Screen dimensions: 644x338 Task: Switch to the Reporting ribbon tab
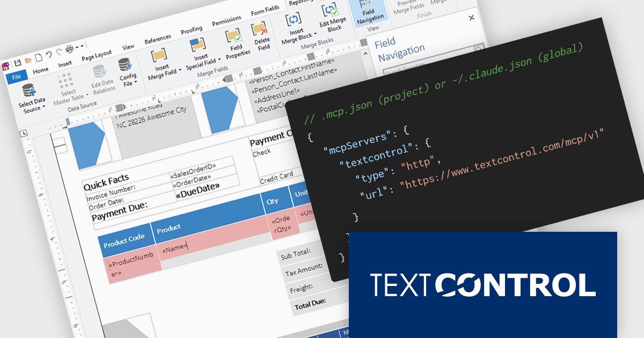[299, 3]
